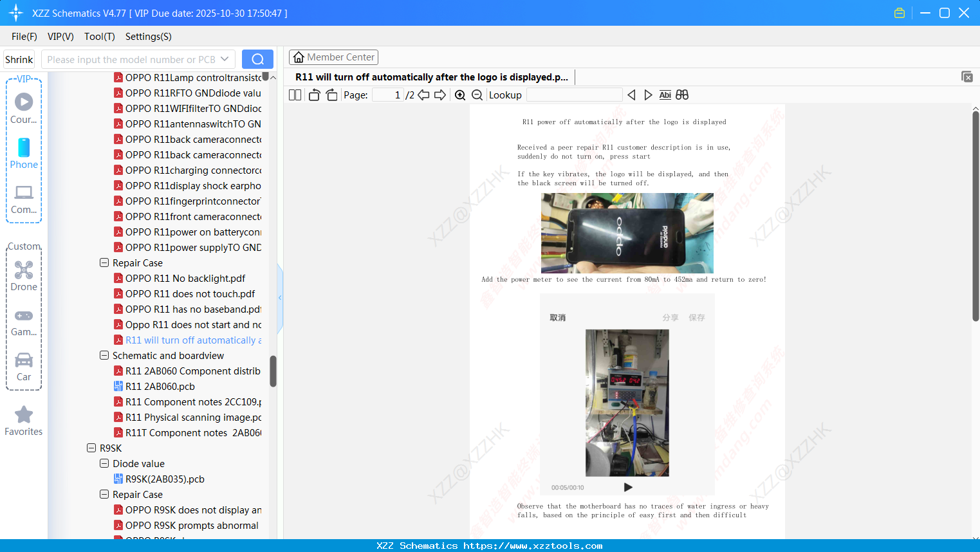The width and height of the screenshot is (980, 552).
Task: Find previous Lookup match
Action: 631,95
